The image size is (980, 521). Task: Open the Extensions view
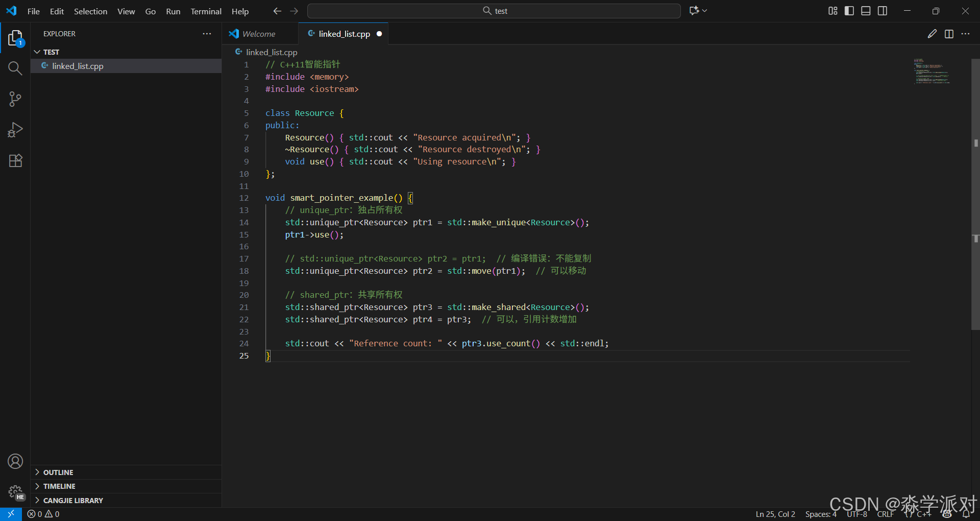15,160
